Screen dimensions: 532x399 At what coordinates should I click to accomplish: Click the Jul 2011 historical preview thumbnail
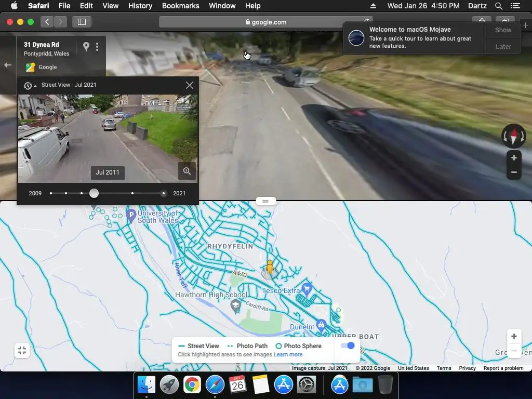pos(108,138)
